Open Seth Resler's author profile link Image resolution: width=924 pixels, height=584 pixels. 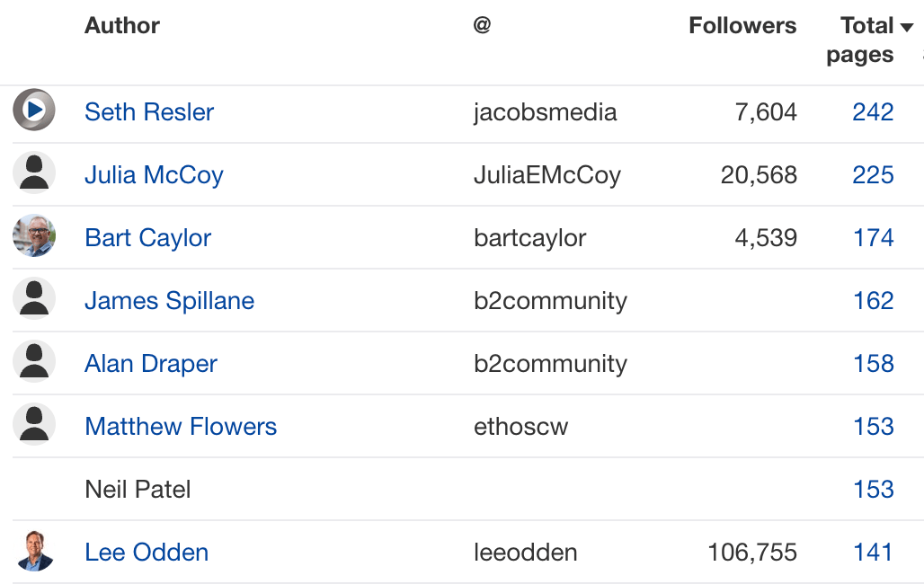(148, 111)
